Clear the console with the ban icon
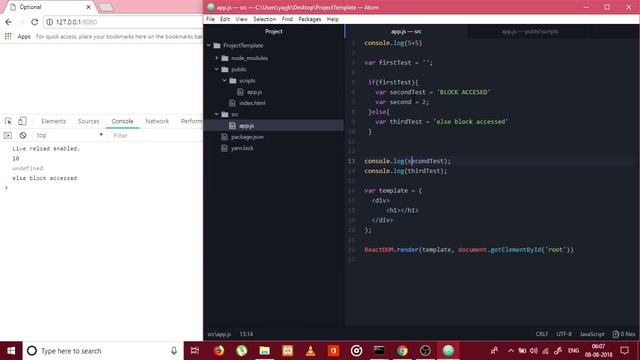640x360 pixels. [x=23, y=136]
